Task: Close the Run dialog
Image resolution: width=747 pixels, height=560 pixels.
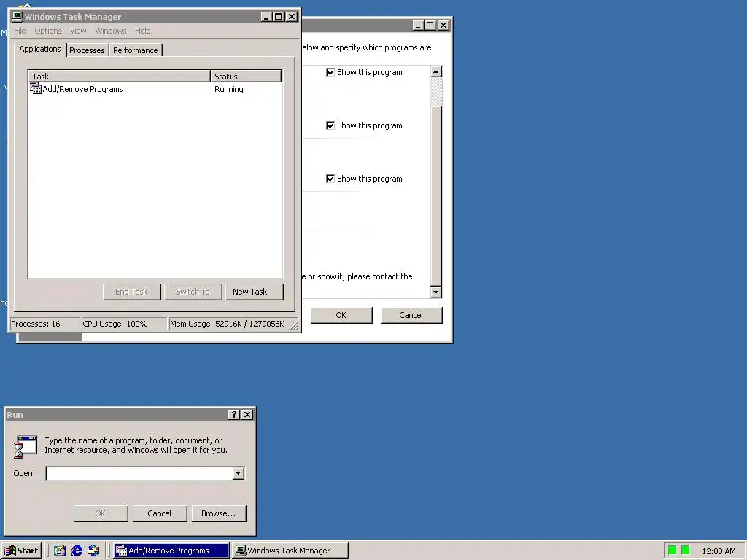Action: (247, 414)
